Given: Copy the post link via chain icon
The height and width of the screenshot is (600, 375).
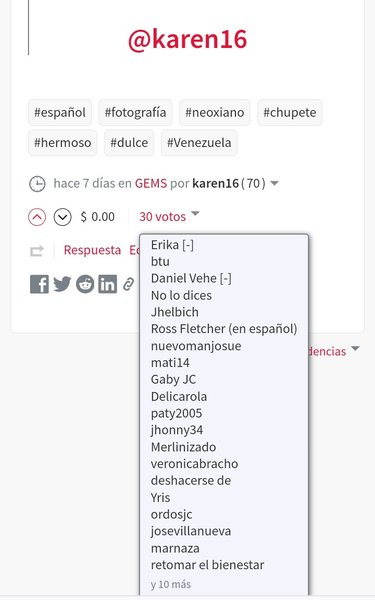Looking at the screenshot, I should coord(129,285).
